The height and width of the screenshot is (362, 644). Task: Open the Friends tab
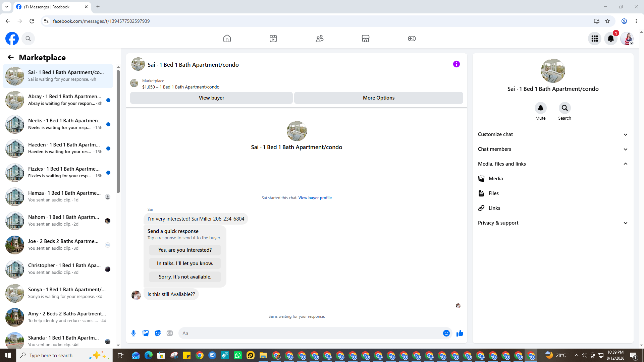click(x=320, y=39)
